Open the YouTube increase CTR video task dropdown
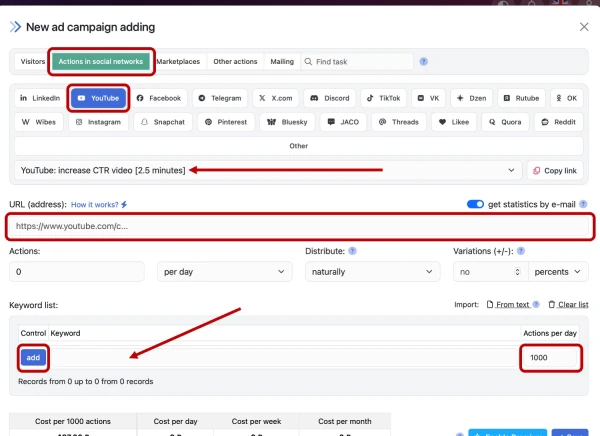Screen dimensions: 600x436 click(268, 170)
